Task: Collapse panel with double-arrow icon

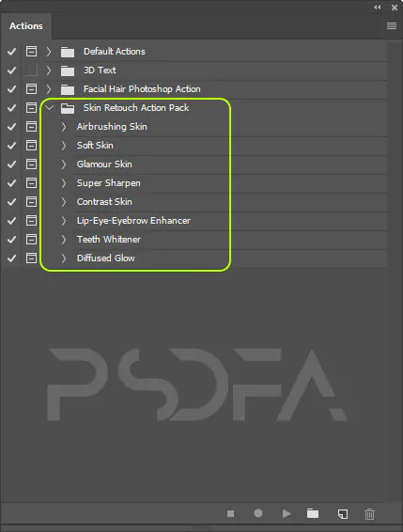Action: [x=378, y=8]
